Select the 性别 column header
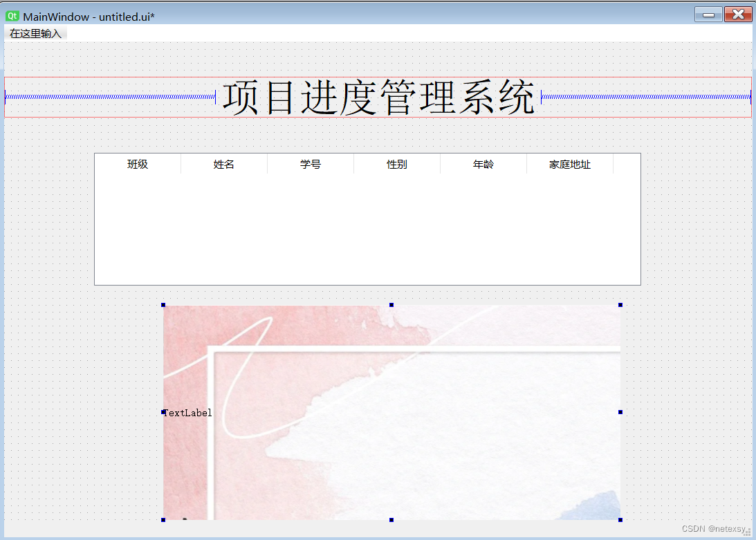The image size is (756, 540). tap(396, 164)
